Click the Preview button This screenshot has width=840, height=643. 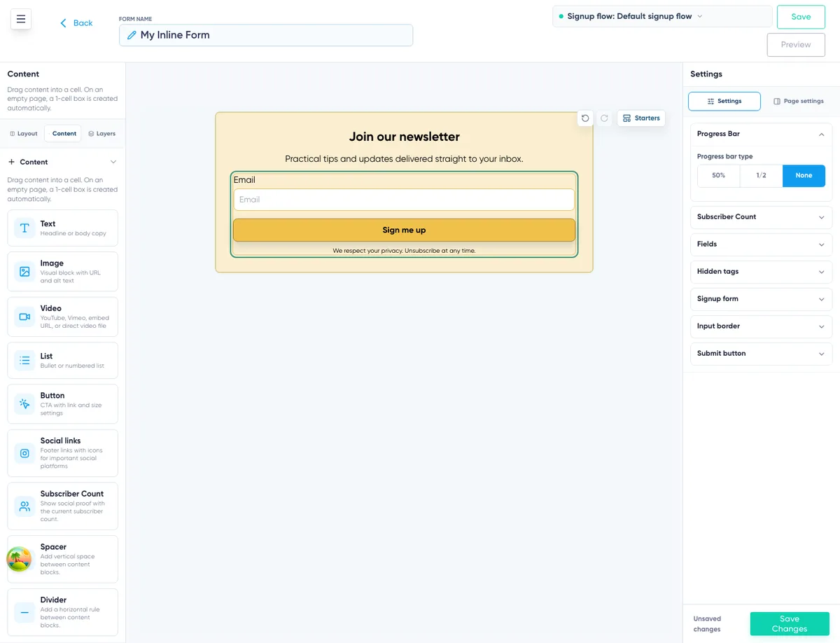(796, 44)
